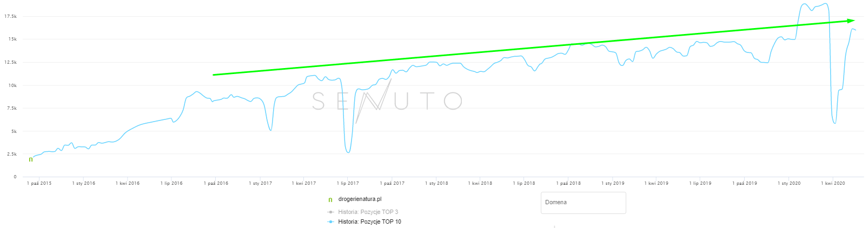
Task: Click the green n marker at chart start
Action: click(31, 159)
